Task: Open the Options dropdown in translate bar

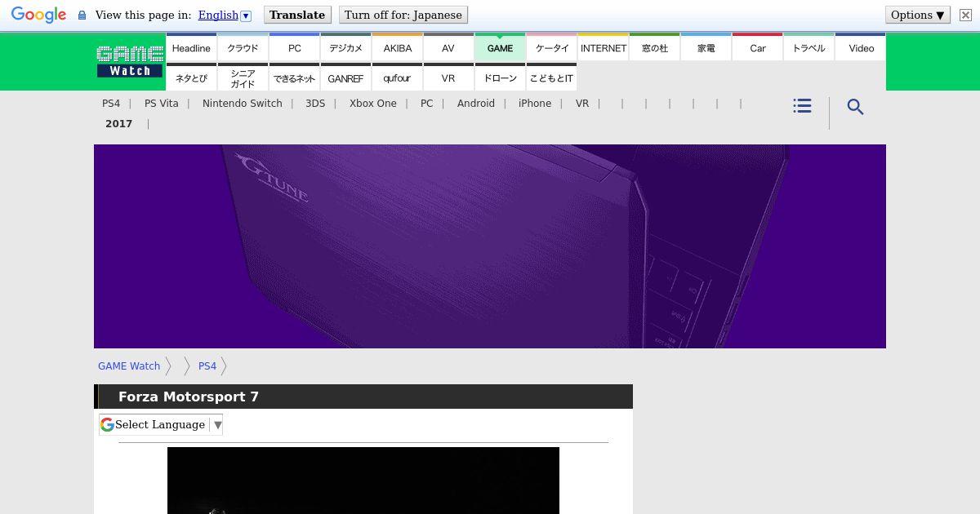Action: coord(918,15)
